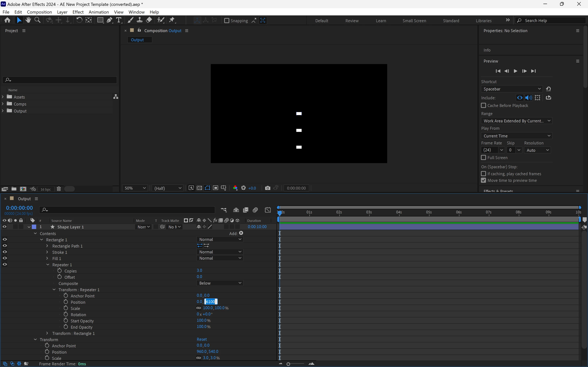Click the Repeater Copies value 3.0

(199, 270)
